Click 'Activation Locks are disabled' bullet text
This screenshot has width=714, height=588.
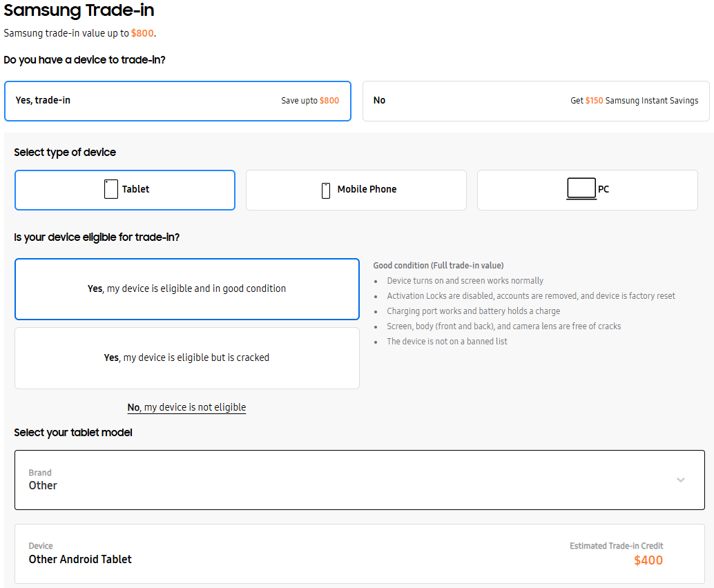(x=531, y=296)
